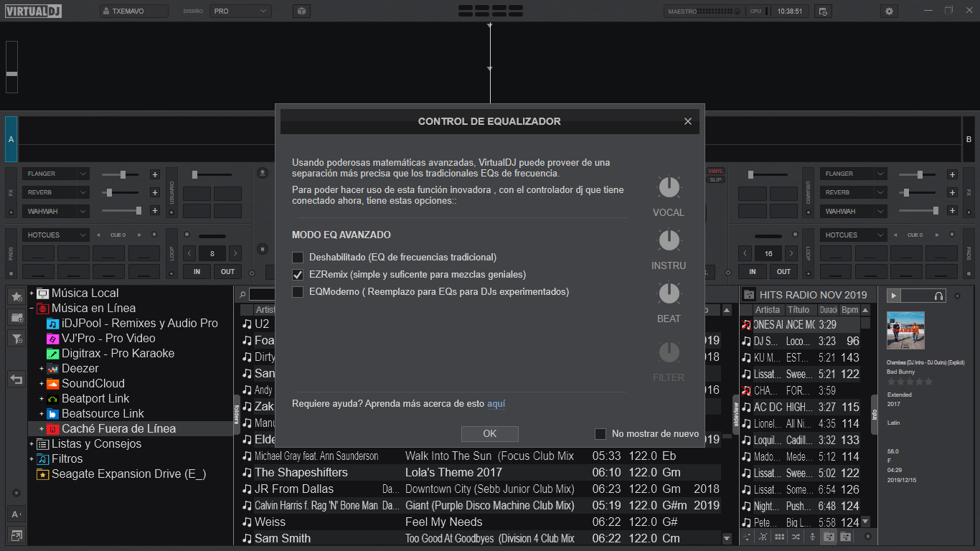Open the folders side tab
Image resolution: width=980 pixels, height=551 pixels.
coord(236,414)
